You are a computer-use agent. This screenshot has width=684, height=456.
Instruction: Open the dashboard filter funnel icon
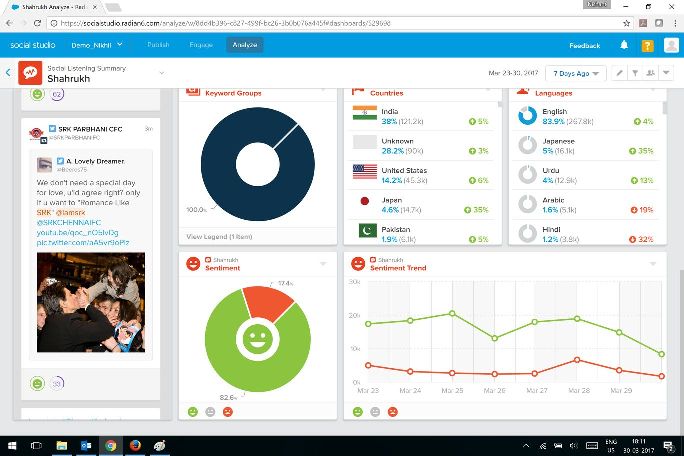(635, 73)
